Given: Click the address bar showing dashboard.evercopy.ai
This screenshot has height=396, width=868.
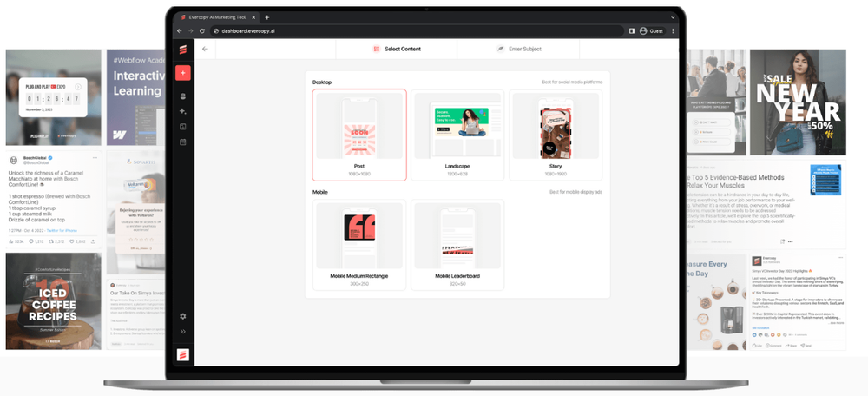Looking at the screenshot, I should click(417, 31).
